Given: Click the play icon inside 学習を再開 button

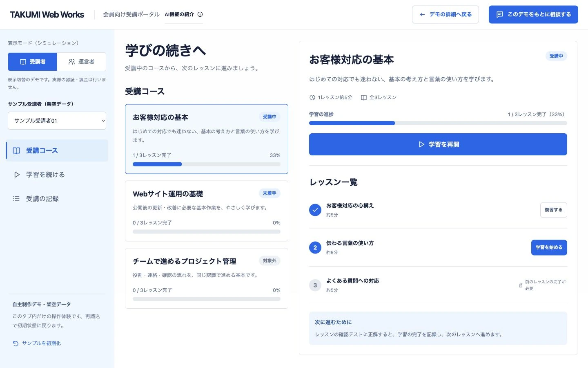Looking at the screenshot, I should point(422,144).
